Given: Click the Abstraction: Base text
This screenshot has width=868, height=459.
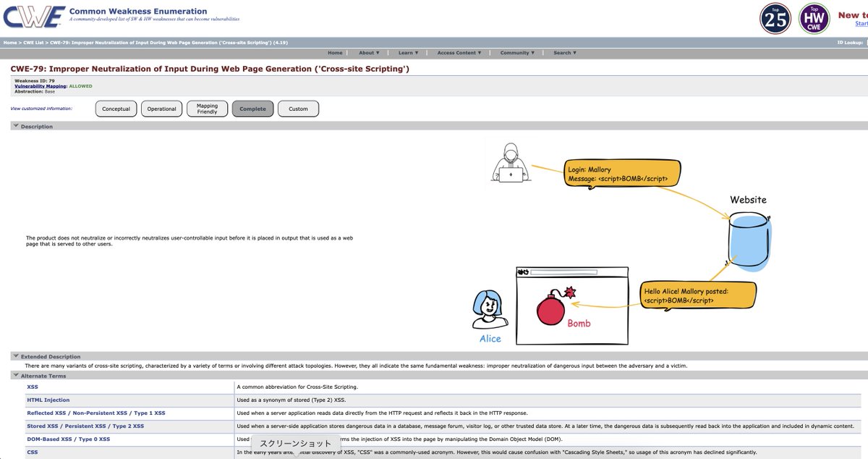Looking at the screenshot, I should click(35, 92).
